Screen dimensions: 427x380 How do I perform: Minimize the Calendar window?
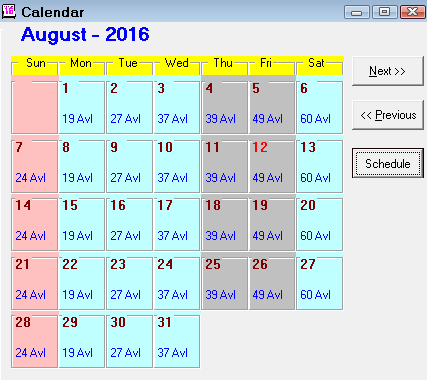pyautogui.click(x=356, y=12)
